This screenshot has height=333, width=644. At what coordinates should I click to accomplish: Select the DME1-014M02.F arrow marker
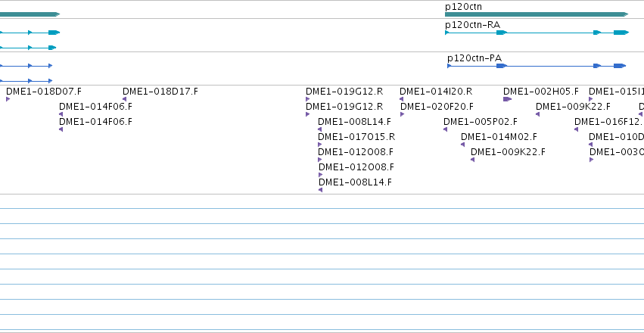pyautogui.click(x=463, y=145)
